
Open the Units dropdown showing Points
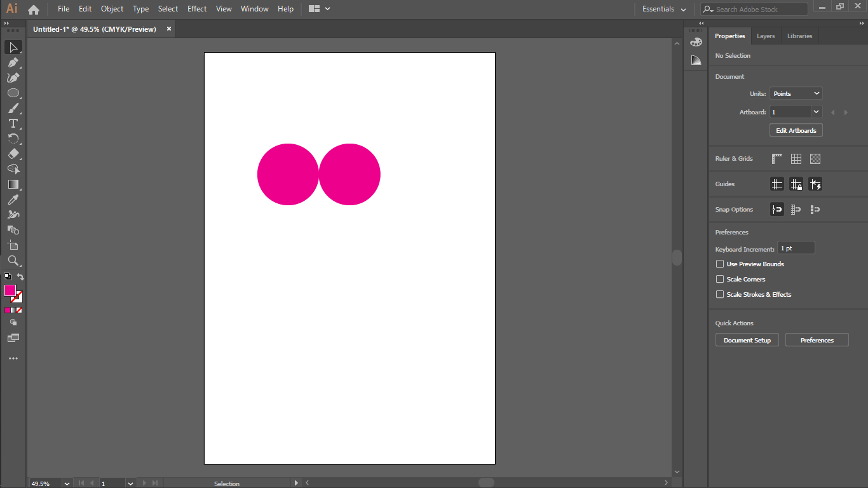pos(796,93)
